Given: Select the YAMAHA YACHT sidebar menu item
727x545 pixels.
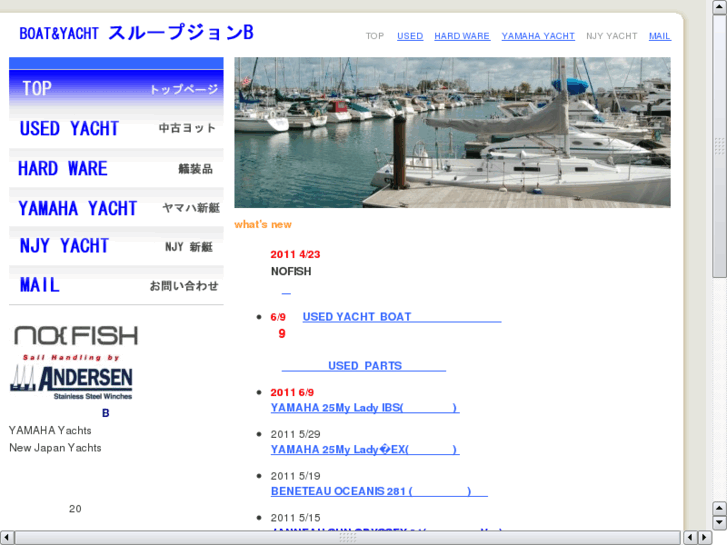Looking at the screenshot, I should click(x=116, y=208).
